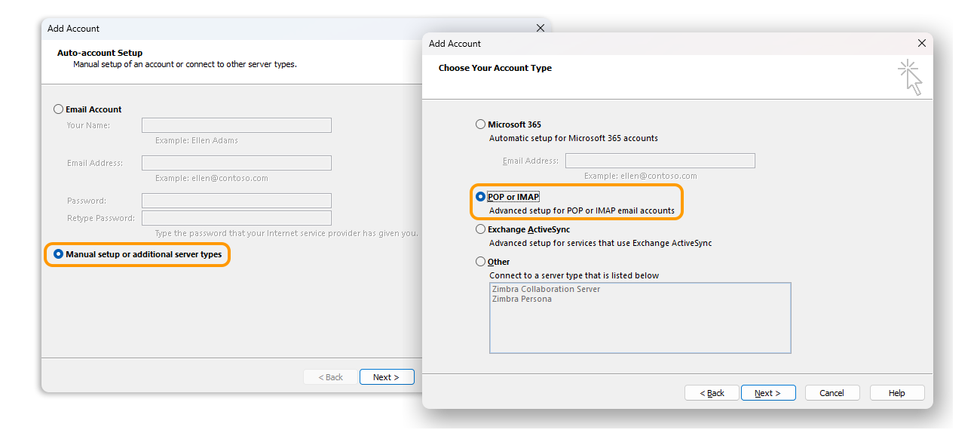Go Back in the Choose Account Type dialog

(x=712, y=393)
